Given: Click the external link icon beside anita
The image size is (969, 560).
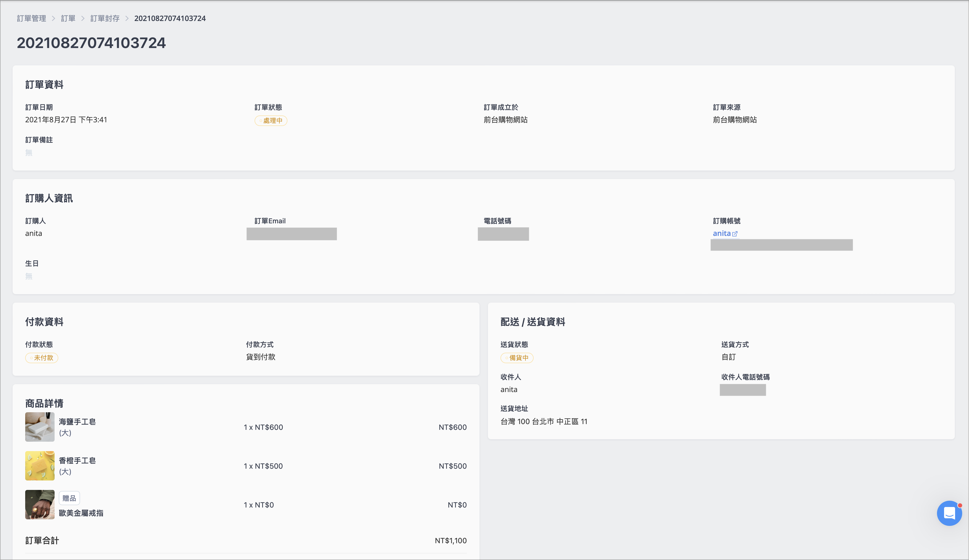Looking at the screenshot, I should pos(735,234).
